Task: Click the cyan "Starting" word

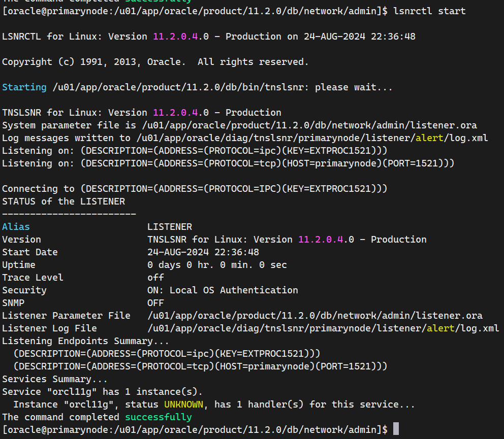Action: click(24, 87)
